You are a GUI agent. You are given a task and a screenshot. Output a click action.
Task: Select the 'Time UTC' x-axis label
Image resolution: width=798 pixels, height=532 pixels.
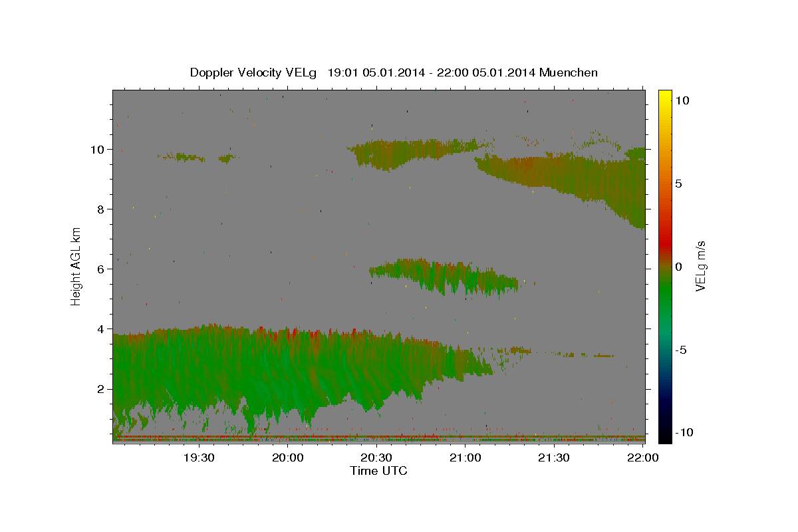pos(378,471)
